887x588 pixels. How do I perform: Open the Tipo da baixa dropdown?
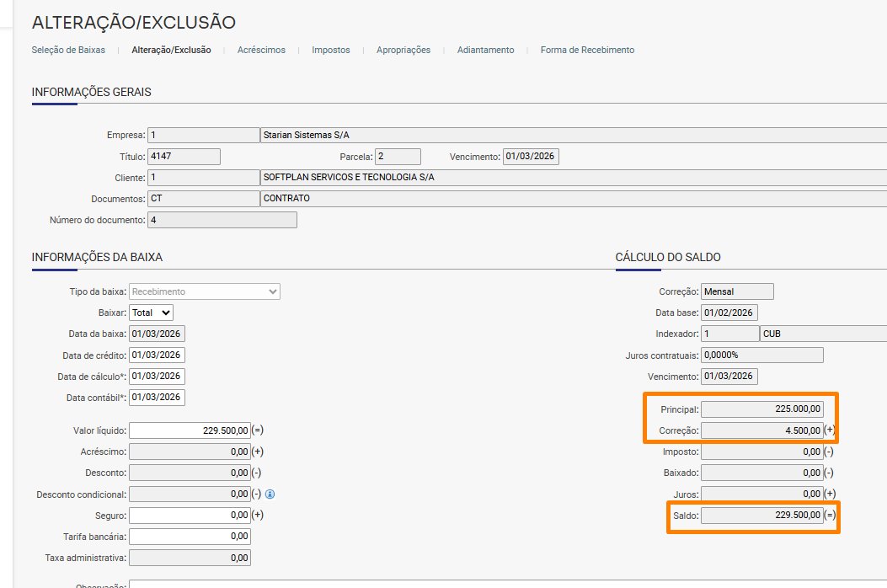(x=205, y=291)
